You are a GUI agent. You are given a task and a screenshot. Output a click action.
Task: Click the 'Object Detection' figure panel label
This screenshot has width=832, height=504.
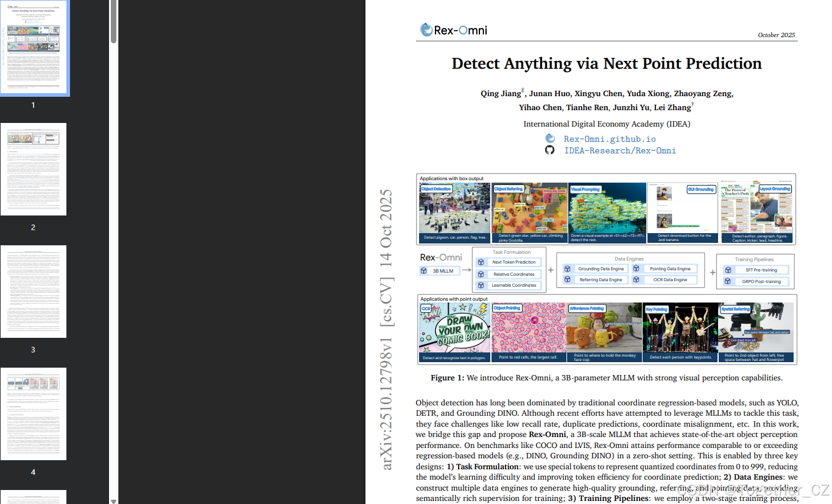pyautogui.click(x=436, y=189)
